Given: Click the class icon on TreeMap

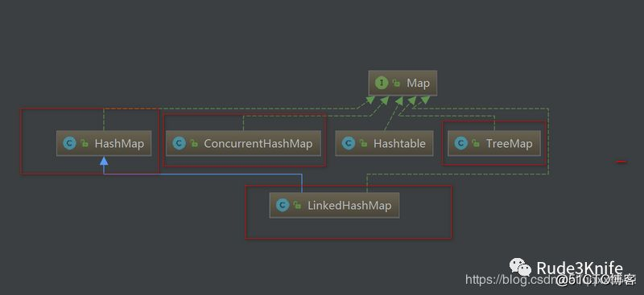Looking at the screenshot, I should (x=460, y=143).
